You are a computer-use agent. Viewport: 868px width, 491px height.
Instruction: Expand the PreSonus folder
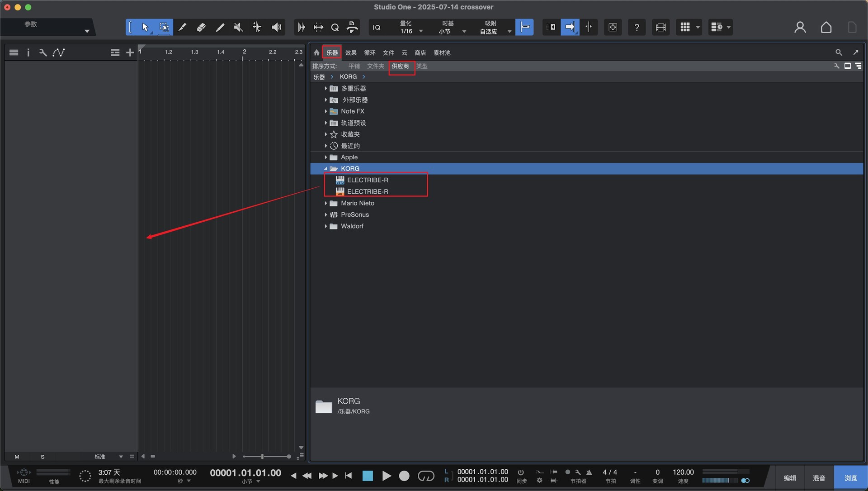325,215
